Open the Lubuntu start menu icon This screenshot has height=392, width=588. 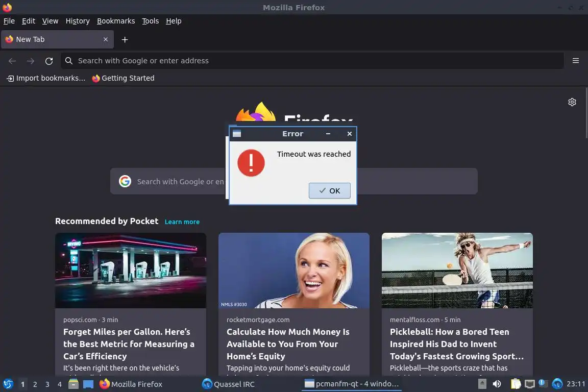point(8,384)
